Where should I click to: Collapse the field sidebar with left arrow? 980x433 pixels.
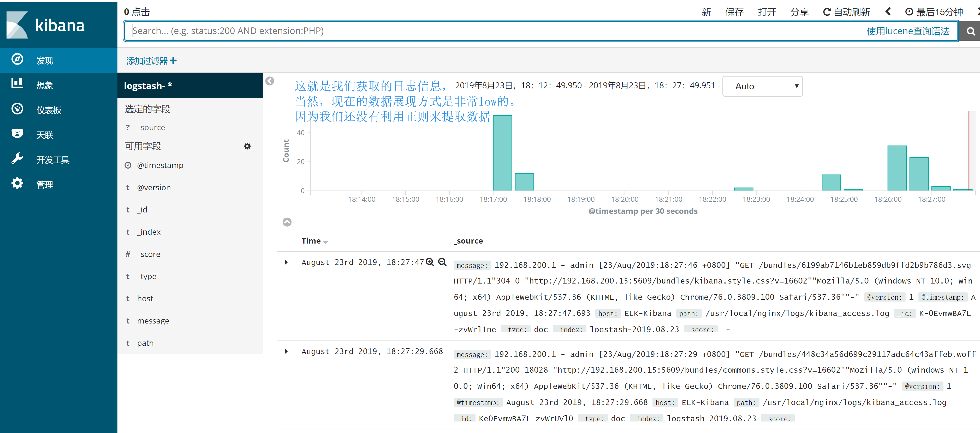(x=270, y=81)
